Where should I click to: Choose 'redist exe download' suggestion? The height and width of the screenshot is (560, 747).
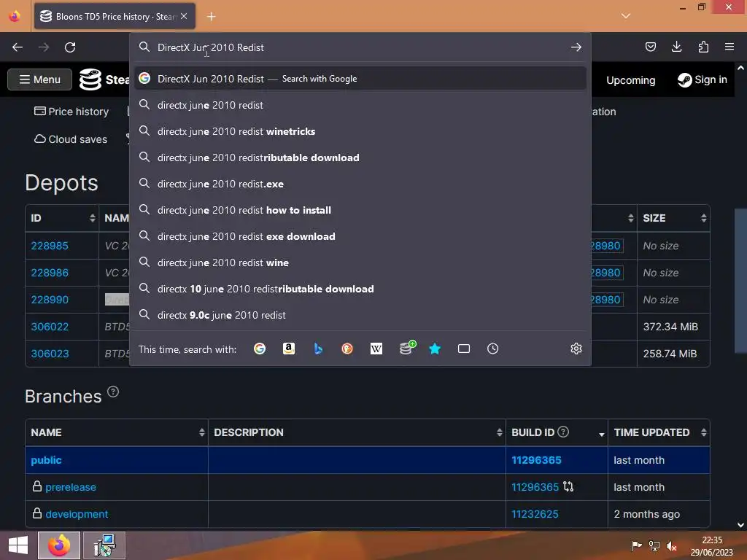tap(360, 236)
